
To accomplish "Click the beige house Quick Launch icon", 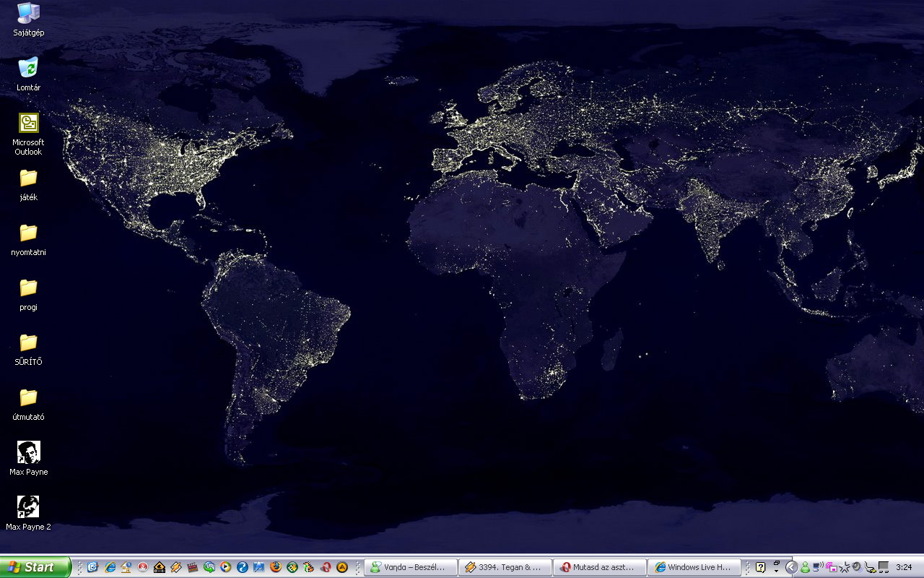I will pos(126,567).
